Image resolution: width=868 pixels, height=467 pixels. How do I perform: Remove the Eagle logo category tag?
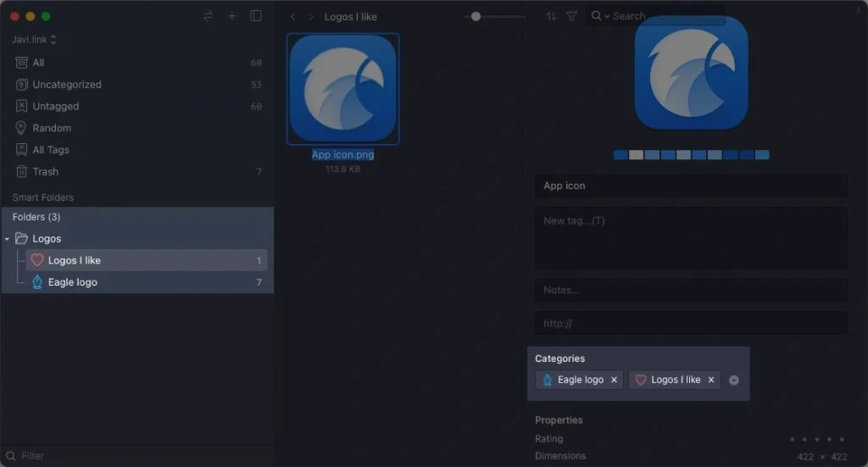coord(615,380)
